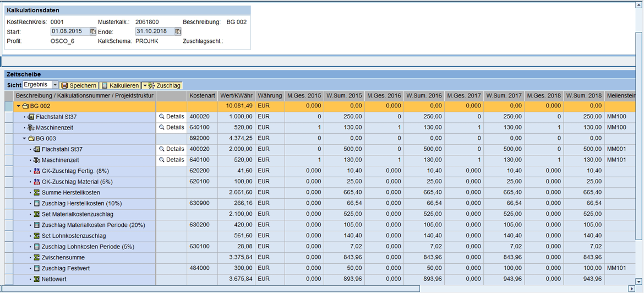Click vertical scrollbar down arrow

tap(638, 281)
